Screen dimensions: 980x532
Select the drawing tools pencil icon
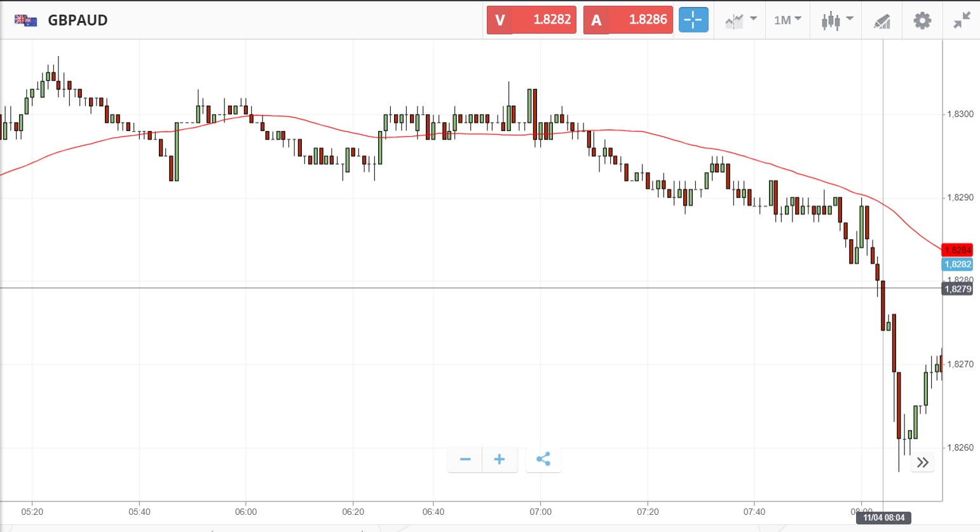tap(881, 21)
